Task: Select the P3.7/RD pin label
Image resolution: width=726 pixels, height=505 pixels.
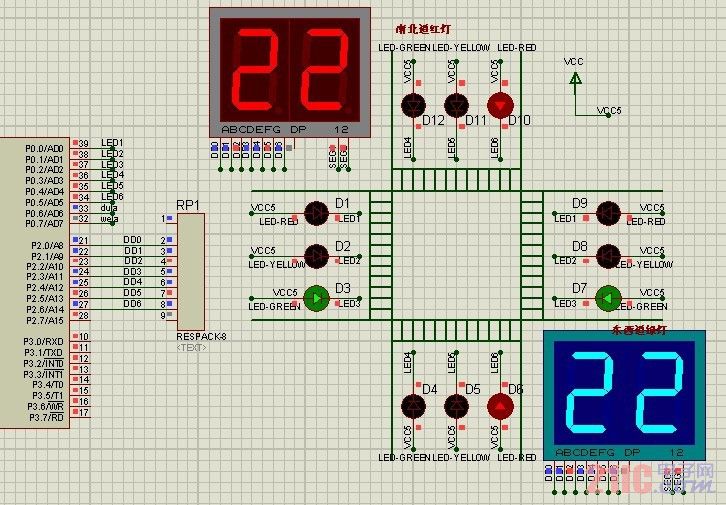Action: 46,418
